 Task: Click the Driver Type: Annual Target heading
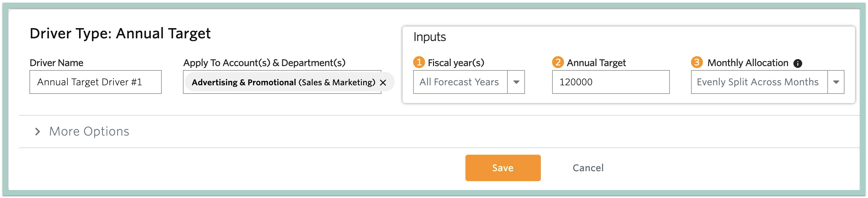pos(120,34)
